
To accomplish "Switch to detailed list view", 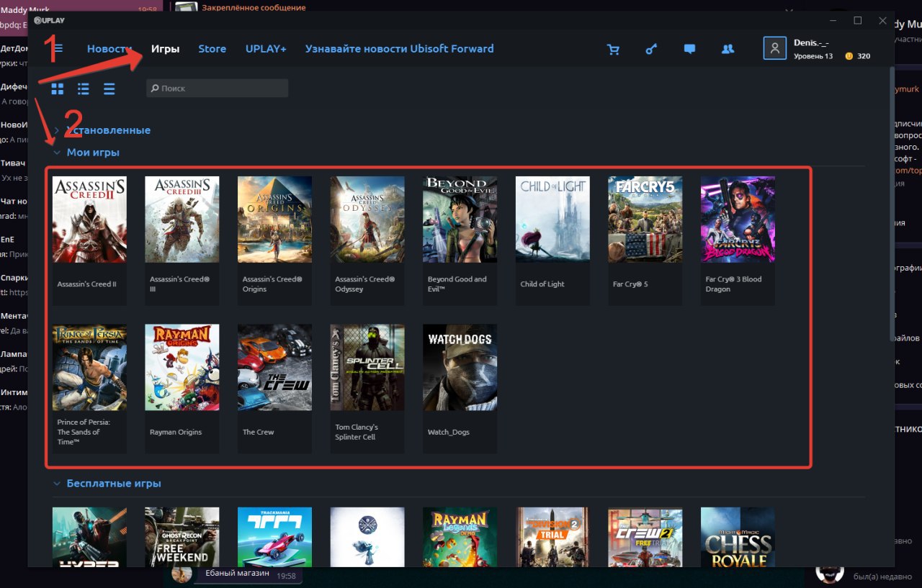I will coord(84,89).
